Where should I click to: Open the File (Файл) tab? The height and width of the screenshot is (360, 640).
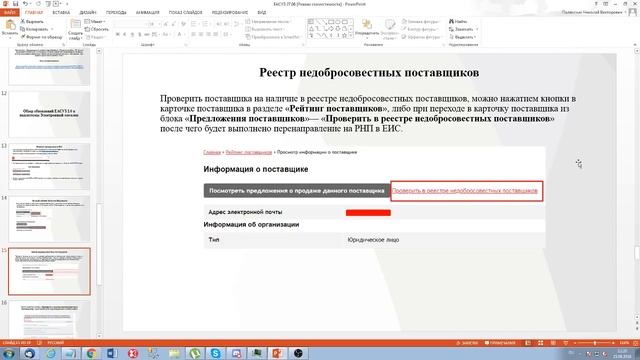[x=9, y=13]
